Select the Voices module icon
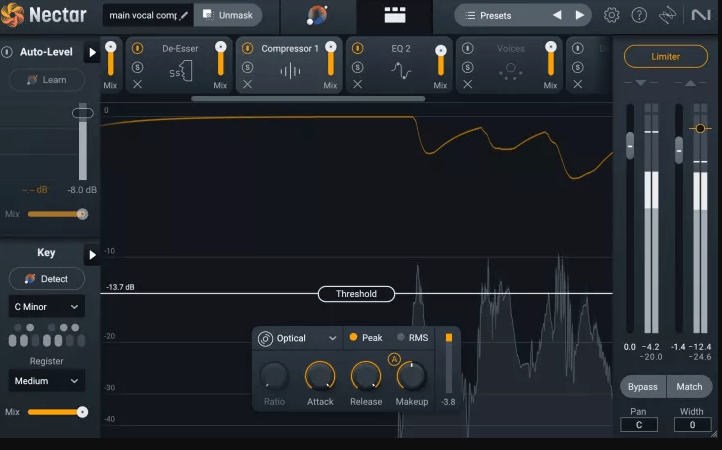Screen dimensions: 722x450 click(510, 71)
